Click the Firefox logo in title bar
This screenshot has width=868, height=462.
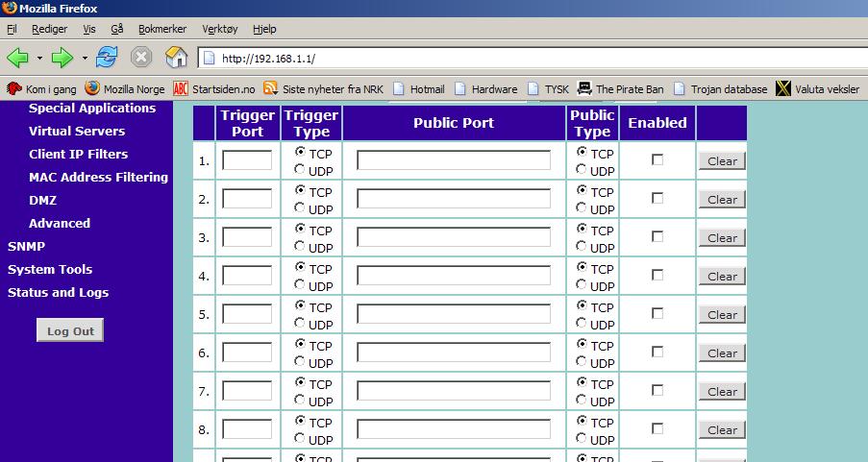(x=10, y=9)
